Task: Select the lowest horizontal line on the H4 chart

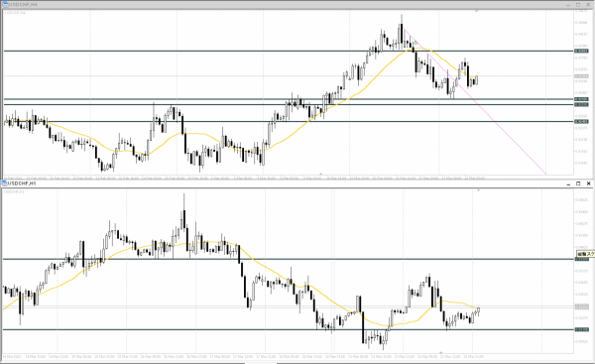Action: click(289, 121)
